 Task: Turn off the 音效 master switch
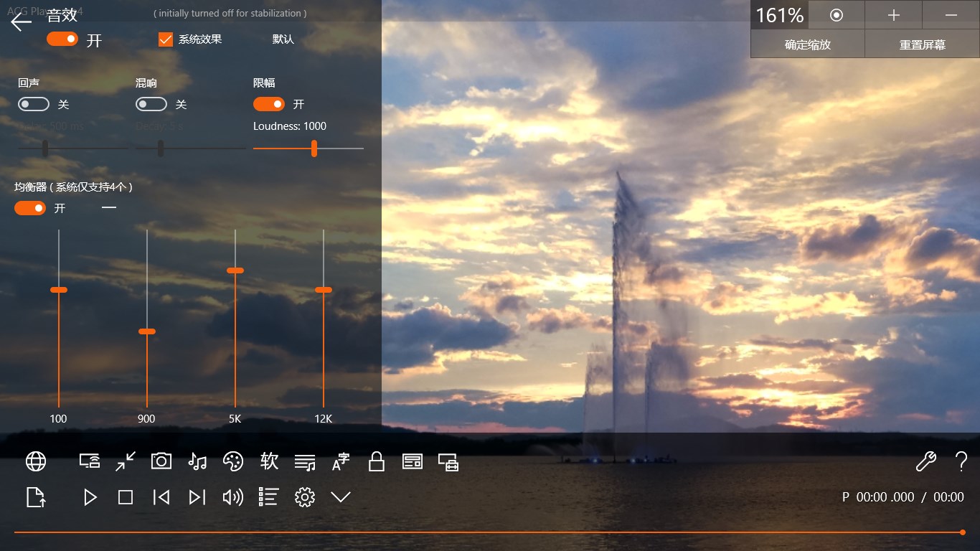[x=62, y=39]
